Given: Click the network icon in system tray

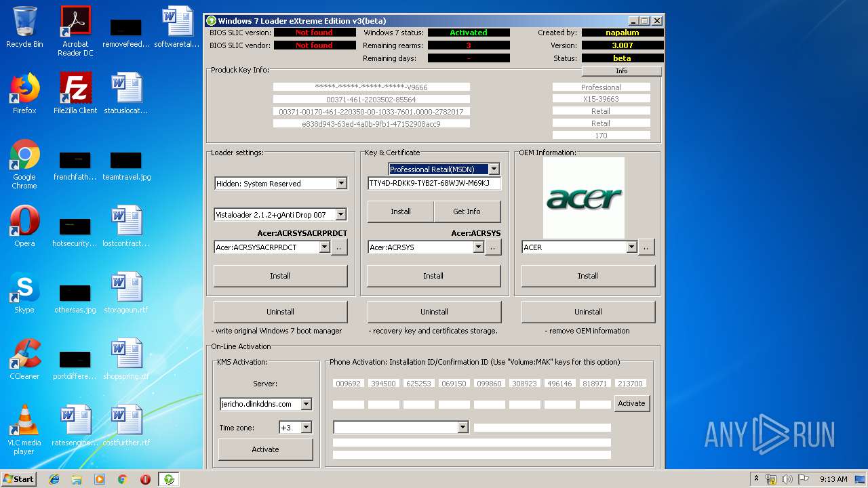Looking at the screenshot, I should click(771, 479).
